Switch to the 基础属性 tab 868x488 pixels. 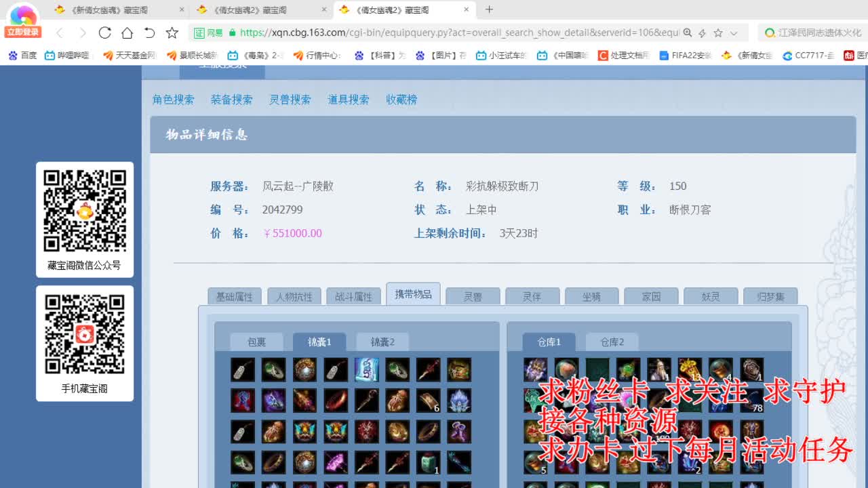pyautogui.click(x=235, y=296)
